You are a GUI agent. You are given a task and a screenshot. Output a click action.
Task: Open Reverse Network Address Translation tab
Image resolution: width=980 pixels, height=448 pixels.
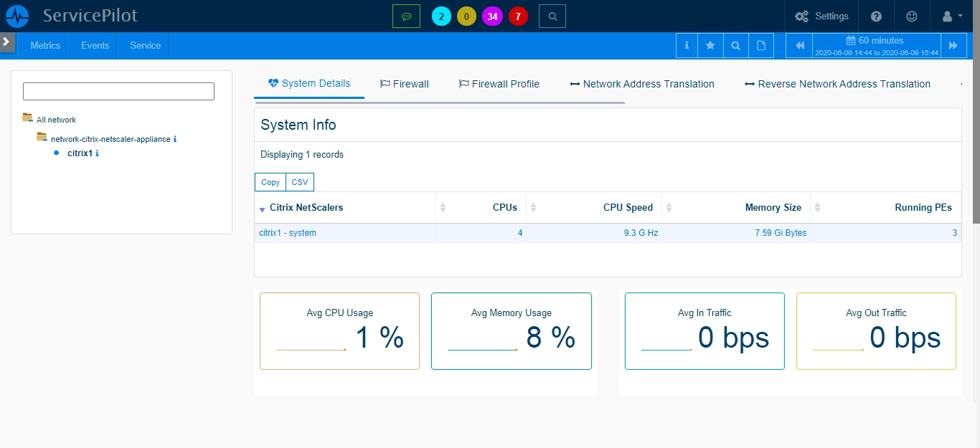[837, 84]
